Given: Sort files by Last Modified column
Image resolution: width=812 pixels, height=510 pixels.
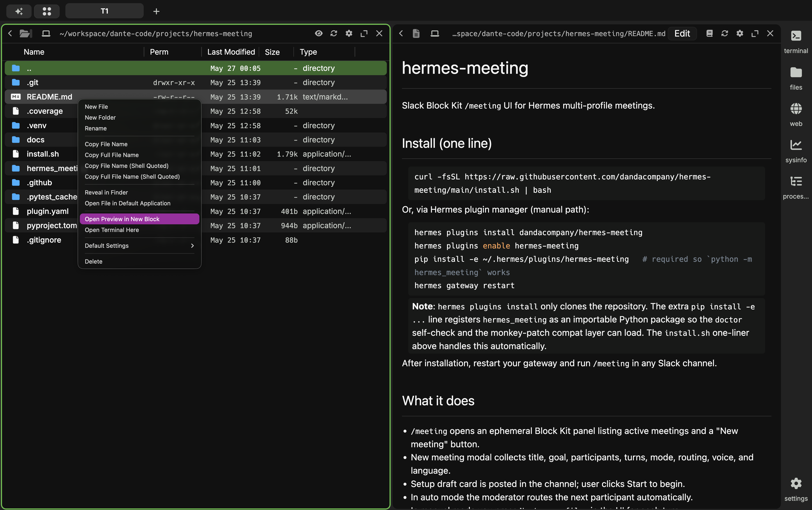Looking at the screenshot, I should [x=231, y=52].
